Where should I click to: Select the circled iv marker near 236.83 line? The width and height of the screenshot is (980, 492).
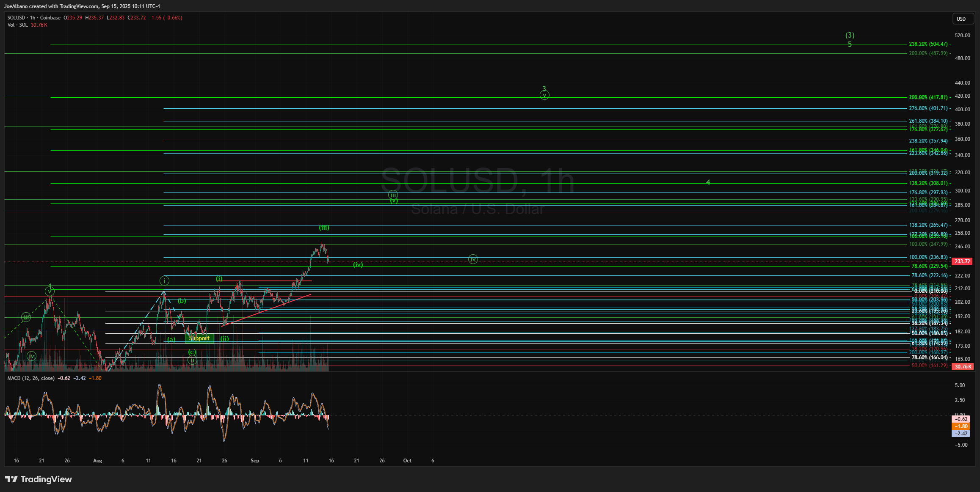473,259
